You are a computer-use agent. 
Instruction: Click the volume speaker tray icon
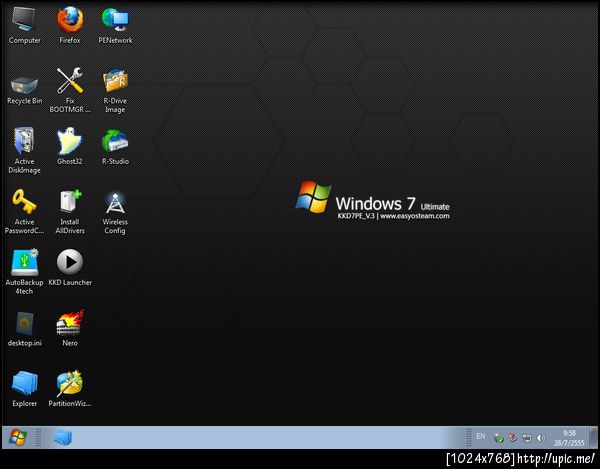(540, 438)
